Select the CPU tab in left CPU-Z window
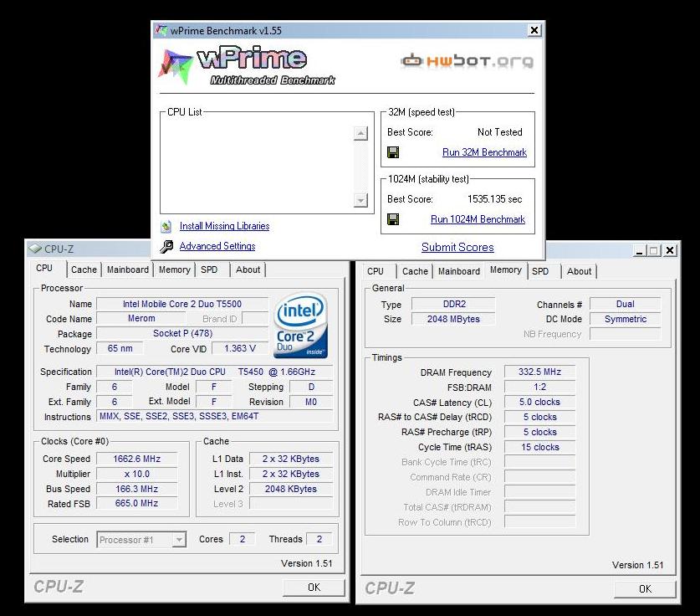 click(44, 269)
